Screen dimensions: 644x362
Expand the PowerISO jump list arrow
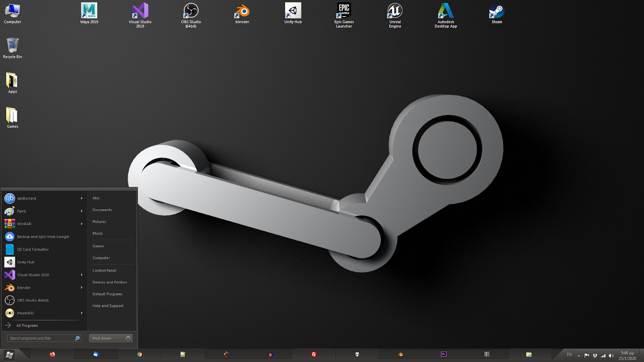(x=82, y=313)
